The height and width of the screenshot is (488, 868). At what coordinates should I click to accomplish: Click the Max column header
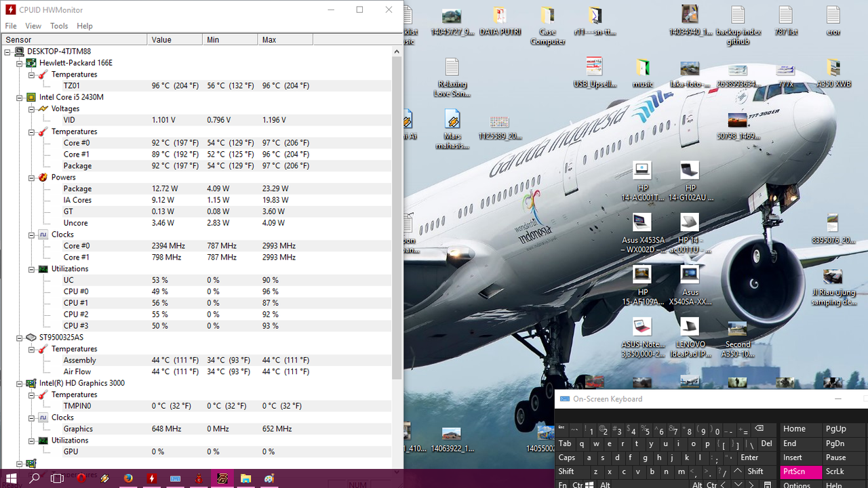[x=285, y=40]
